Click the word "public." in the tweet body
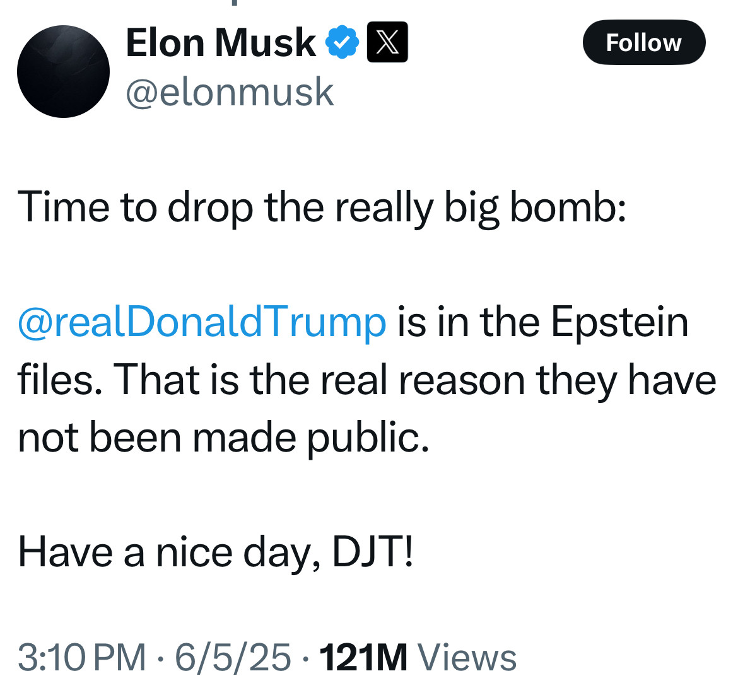The width and height of the screenshot is (738, 700). click(x=368, y=438)
